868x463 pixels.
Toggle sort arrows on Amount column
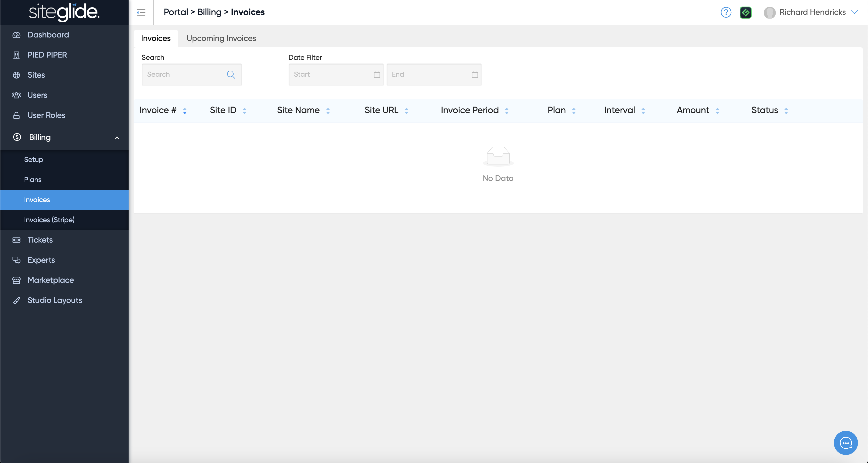click(717, 111)
